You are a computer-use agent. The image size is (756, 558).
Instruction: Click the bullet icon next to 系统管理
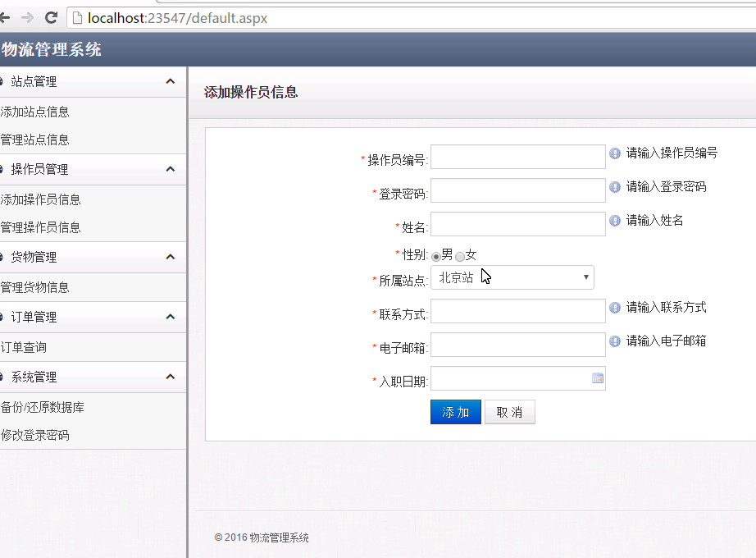coord(2,377)
